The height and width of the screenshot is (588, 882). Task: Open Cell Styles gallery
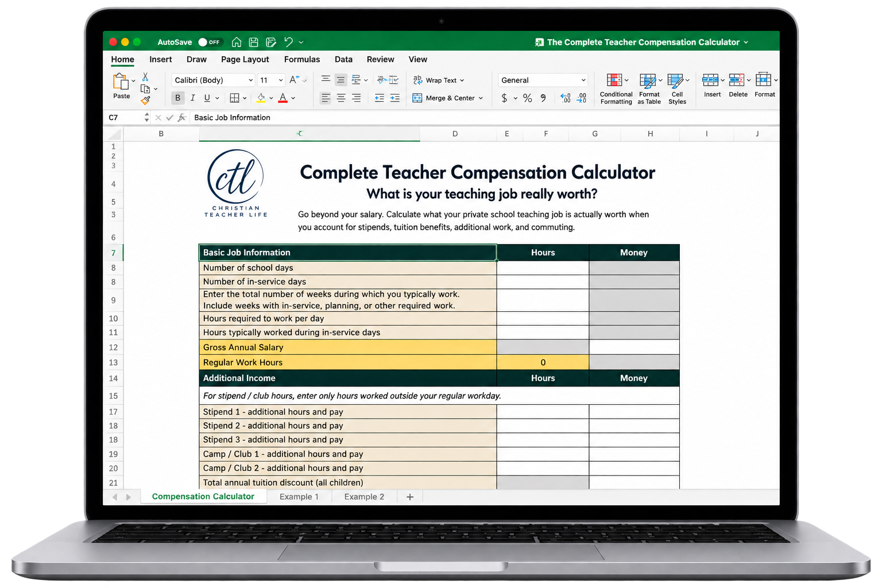678,89
